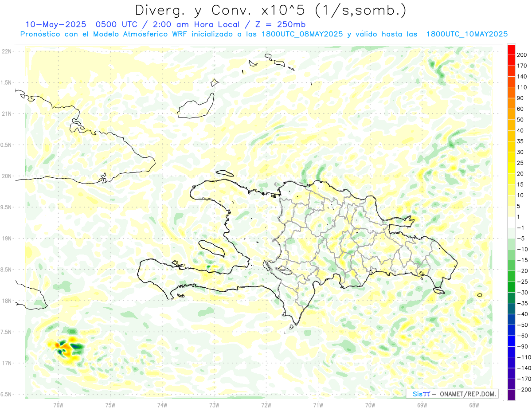This screenshot has height=411, width=532.
Task: Click the 'SisTT- ONAMET/REP.DOM.' credit box
Action: (452, 394)
